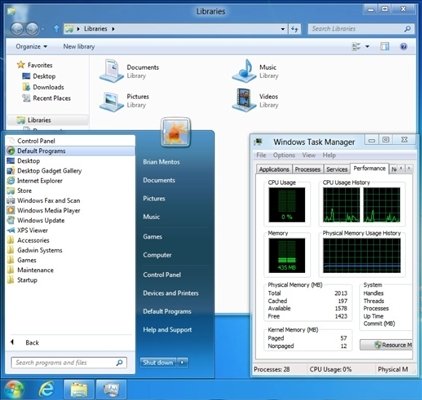Switch to the Processes tab
The width and height of the screenshot is (422, 400).
(307, 169)
